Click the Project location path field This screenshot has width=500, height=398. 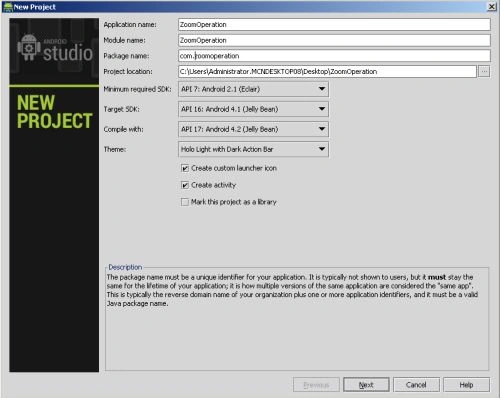coord(327,72)
